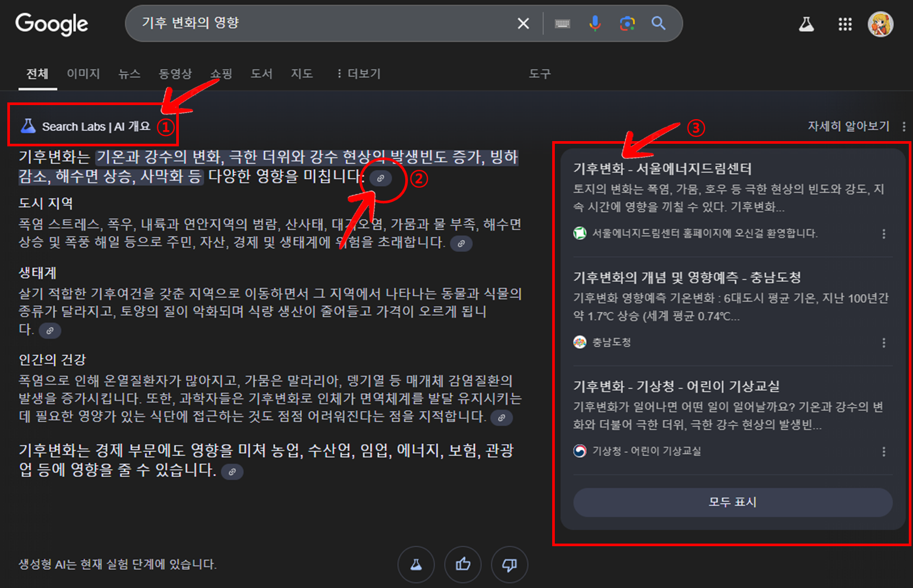Click the 기상청 어린이 기상교실 favicon

click(x=580, y=451)
